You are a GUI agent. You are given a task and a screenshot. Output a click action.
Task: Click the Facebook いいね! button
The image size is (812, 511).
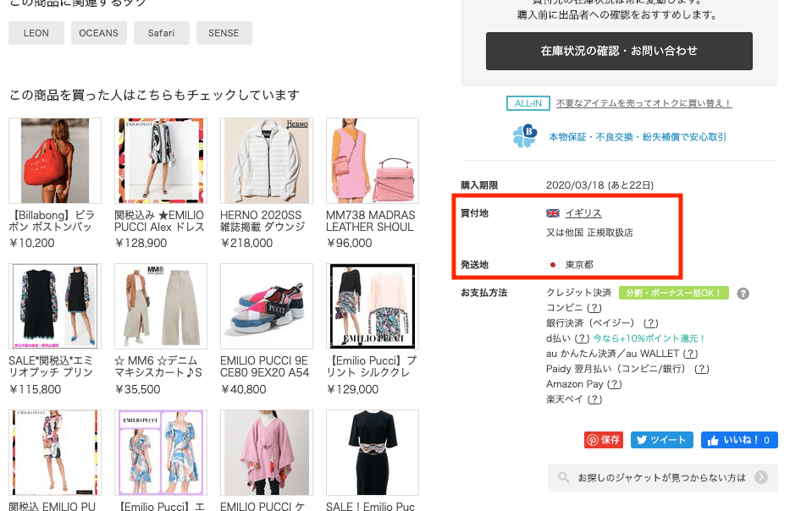point(739,440)
